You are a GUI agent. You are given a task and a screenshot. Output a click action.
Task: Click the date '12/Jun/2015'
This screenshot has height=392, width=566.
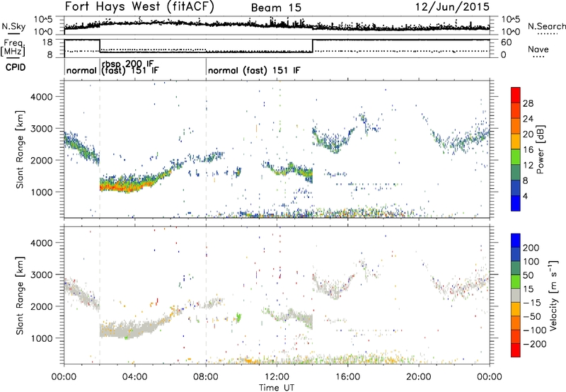pyautogui.click(x=452, y=7)
